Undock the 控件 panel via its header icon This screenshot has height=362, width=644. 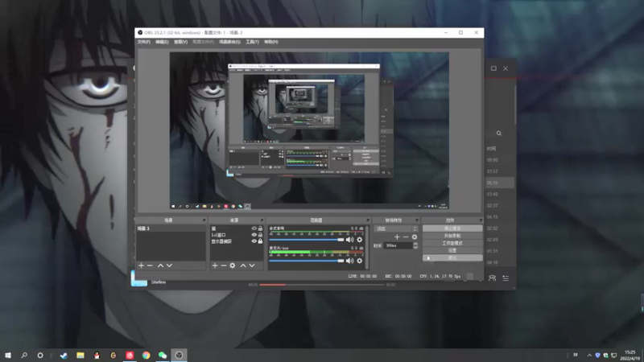point(480,220)
